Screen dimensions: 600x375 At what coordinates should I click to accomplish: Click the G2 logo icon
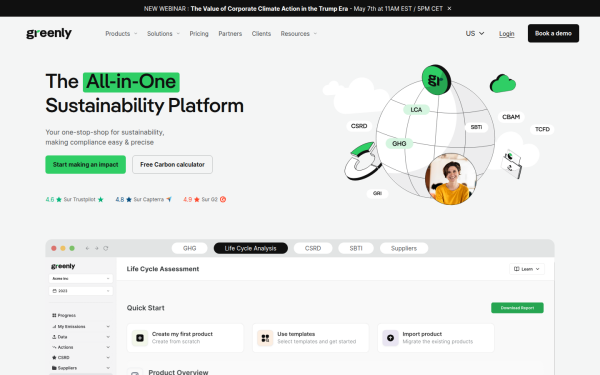point(223,199)
